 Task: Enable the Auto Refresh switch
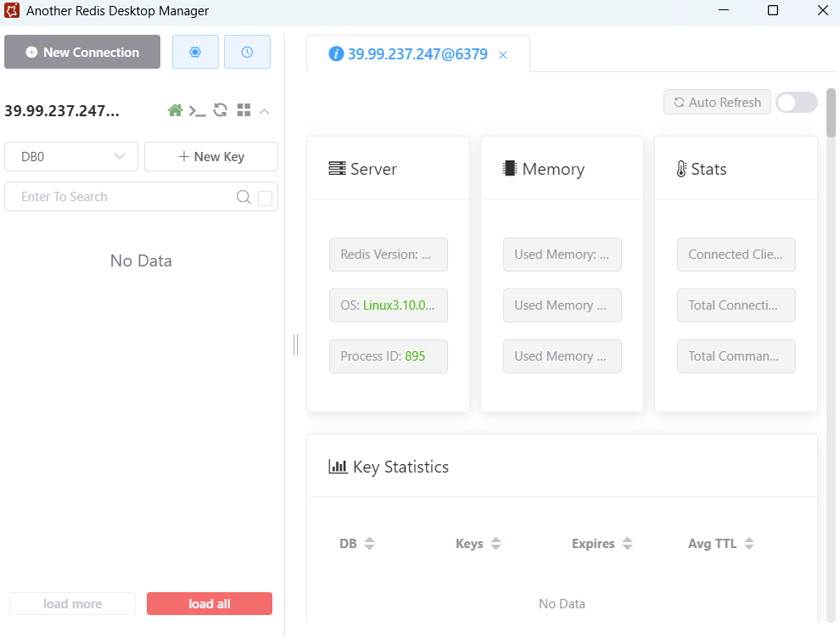pyautogui.click(x=797, y=103)
